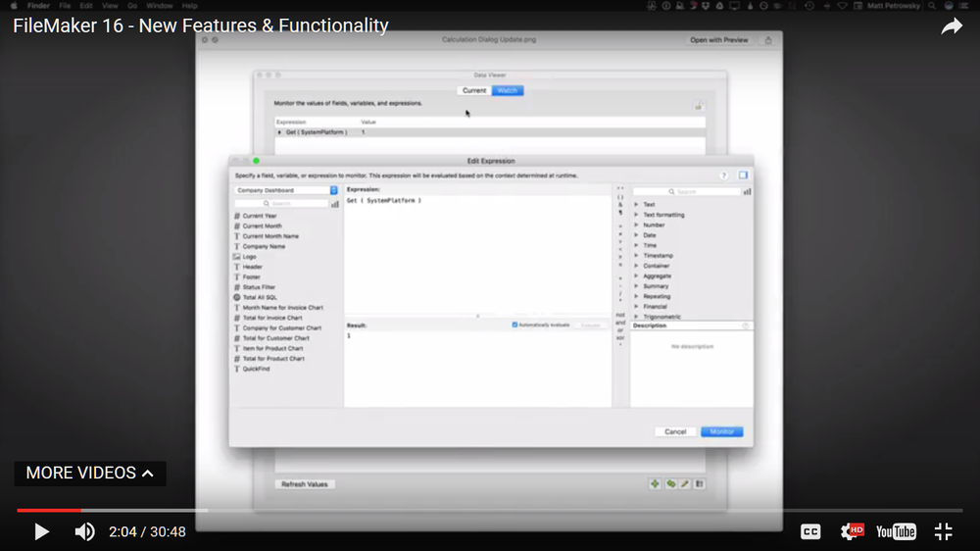Click Refresh Values in Data Viewer
This screenshot has width=980, height=551.
[x=305, y=484]
